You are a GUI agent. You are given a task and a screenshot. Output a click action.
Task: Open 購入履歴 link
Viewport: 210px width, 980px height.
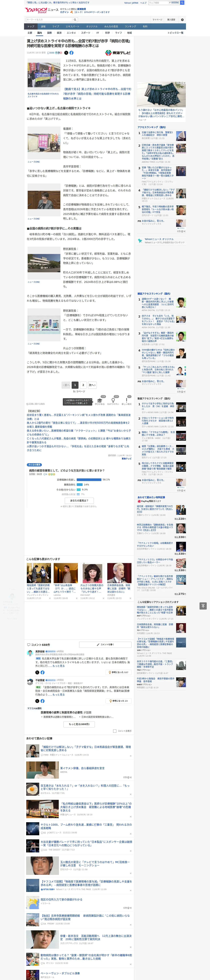[x=171, y=19]
